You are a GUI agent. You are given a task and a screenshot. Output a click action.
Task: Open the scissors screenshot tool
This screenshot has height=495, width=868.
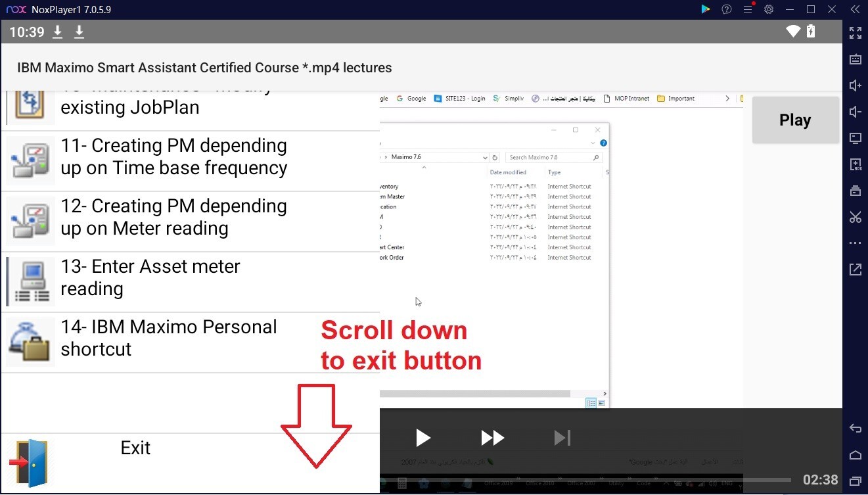[x=856, y=217]
